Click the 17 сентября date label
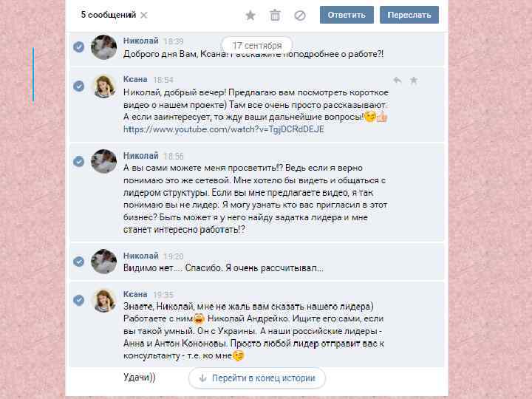The height and width of the screenshot is (399, 532). [257, 46]
